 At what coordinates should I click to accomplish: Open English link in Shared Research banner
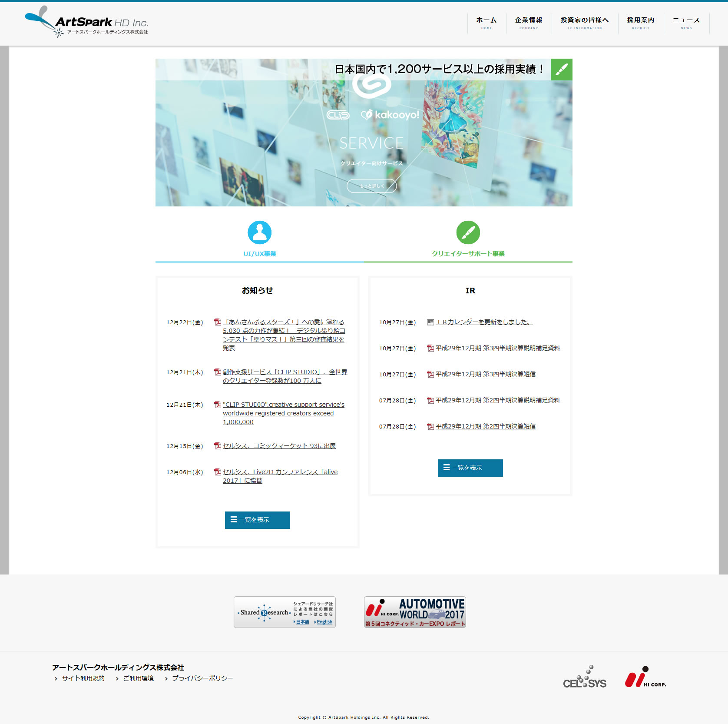(324, 622)
